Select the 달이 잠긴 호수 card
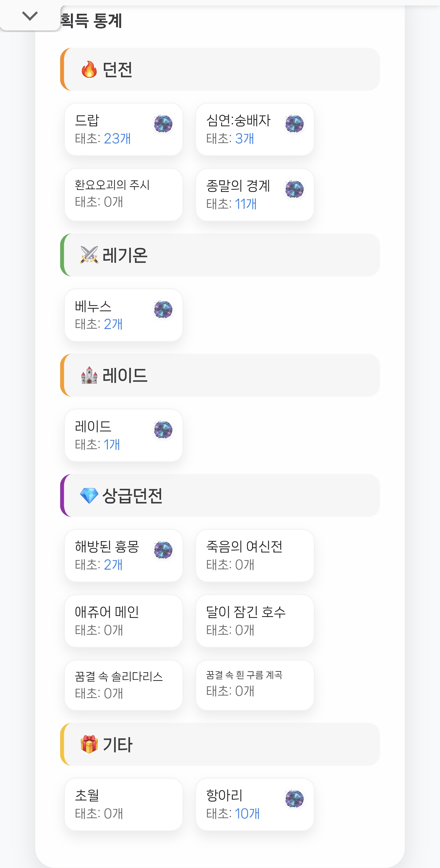 (255, 621)
